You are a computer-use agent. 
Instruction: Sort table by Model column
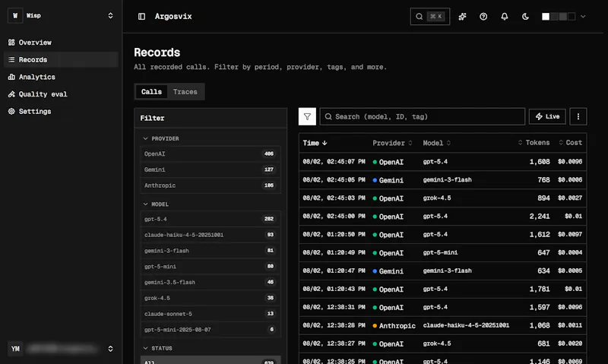tap(436, 143)
